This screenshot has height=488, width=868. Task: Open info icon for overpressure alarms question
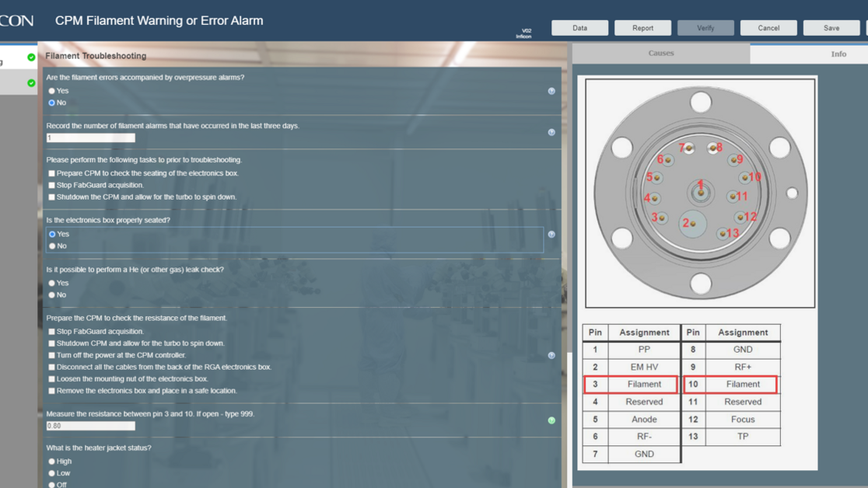point(551,91)
